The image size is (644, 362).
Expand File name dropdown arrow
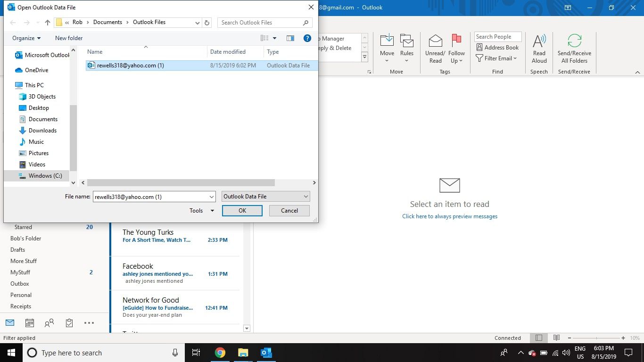(x=212, y=197)
